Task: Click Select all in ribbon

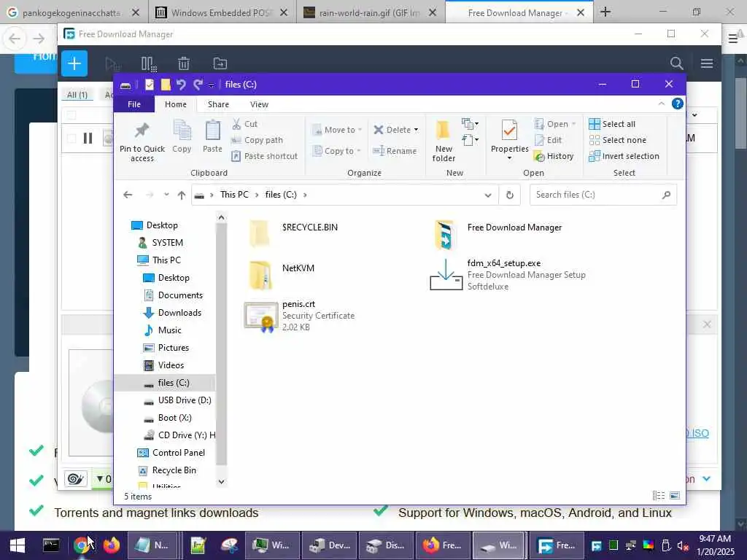Action: tap(612, 124)
